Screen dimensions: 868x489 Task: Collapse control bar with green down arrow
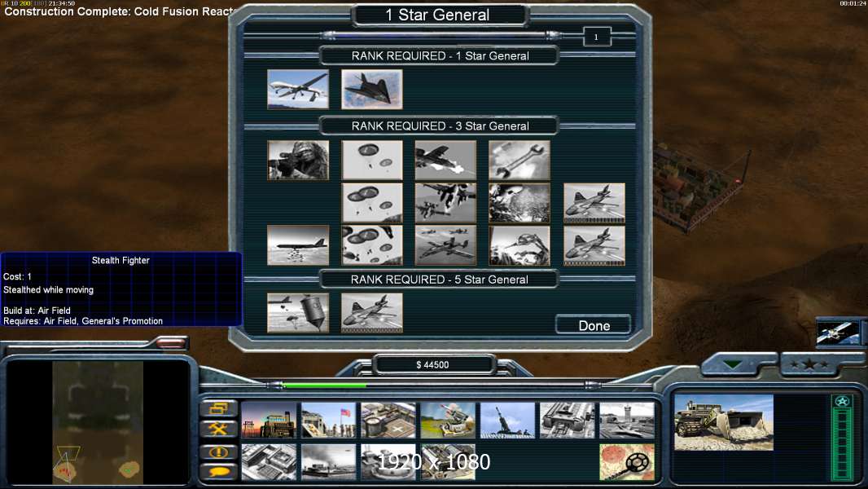(732, 364)
